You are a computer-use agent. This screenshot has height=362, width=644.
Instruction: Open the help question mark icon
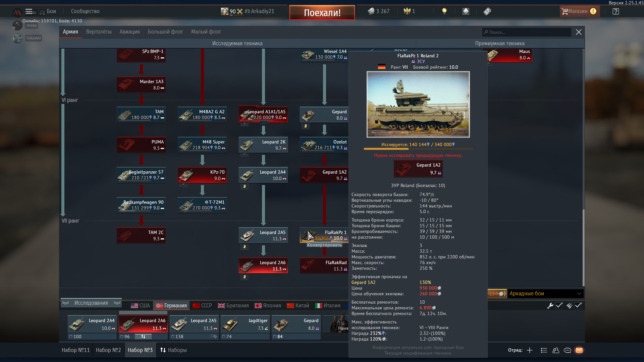616,11
